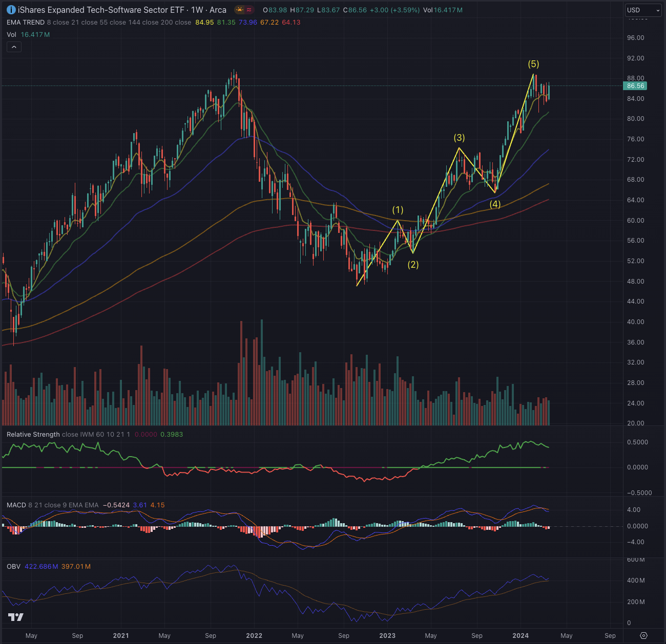Click the 2024 label on the time axis
This screenshot has width=666, height=644.
coord(521,636)
